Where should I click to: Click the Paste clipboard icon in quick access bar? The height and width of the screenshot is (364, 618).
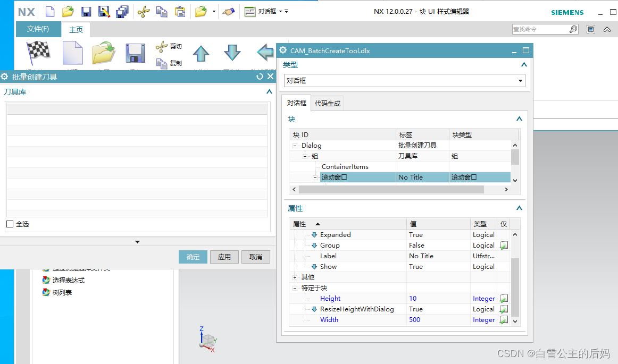coord(180,12)
